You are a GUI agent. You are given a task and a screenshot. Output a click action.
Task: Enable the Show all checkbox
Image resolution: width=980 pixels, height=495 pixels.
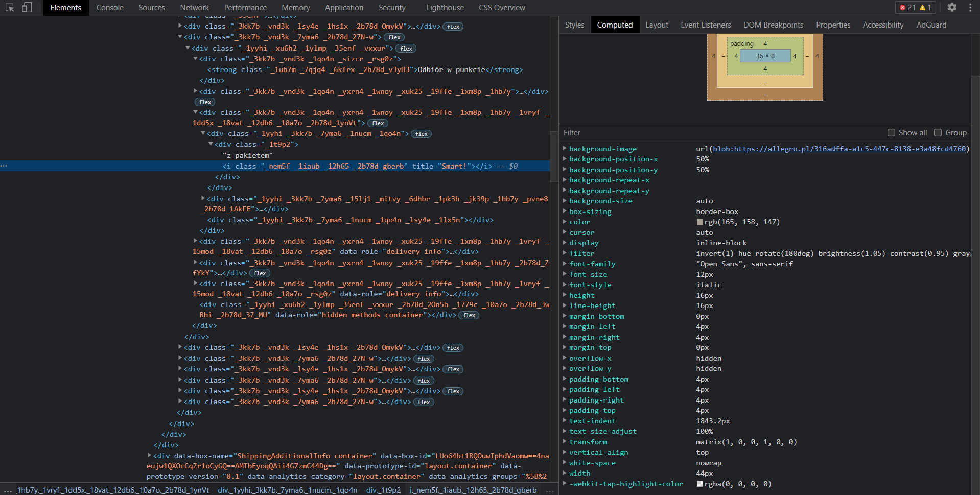click(x=891, y=132)
